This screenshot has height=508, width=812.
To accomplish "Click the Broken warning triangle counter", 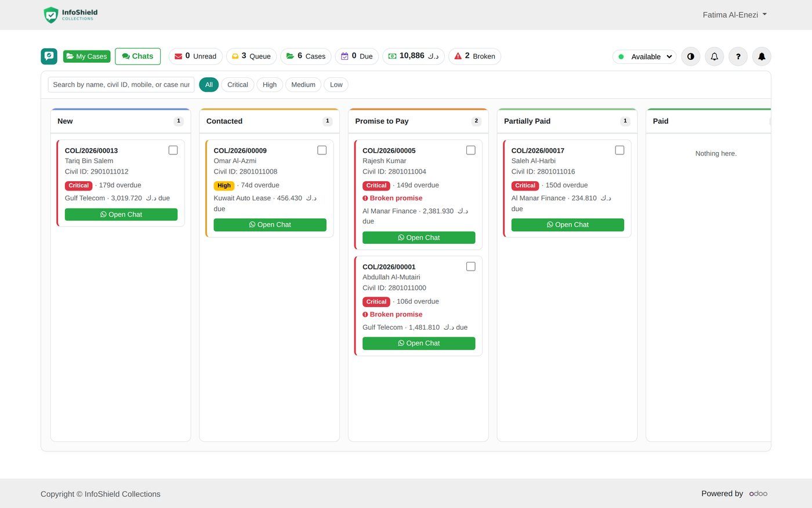I will [474, 56].
